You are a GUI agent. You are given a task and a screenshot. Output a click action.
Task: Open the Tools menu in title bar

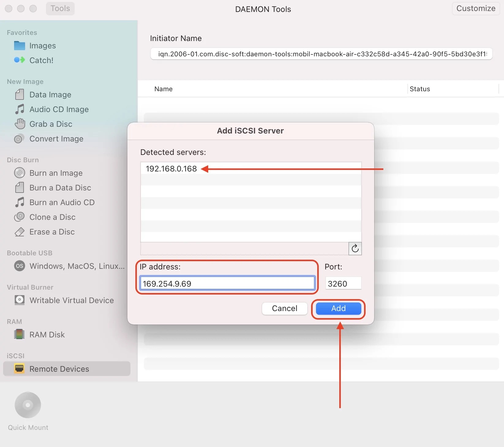[60, 9]
